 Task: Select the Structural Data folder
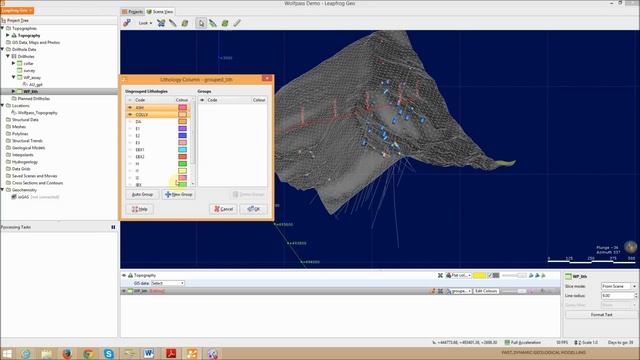tap(25, 120)
